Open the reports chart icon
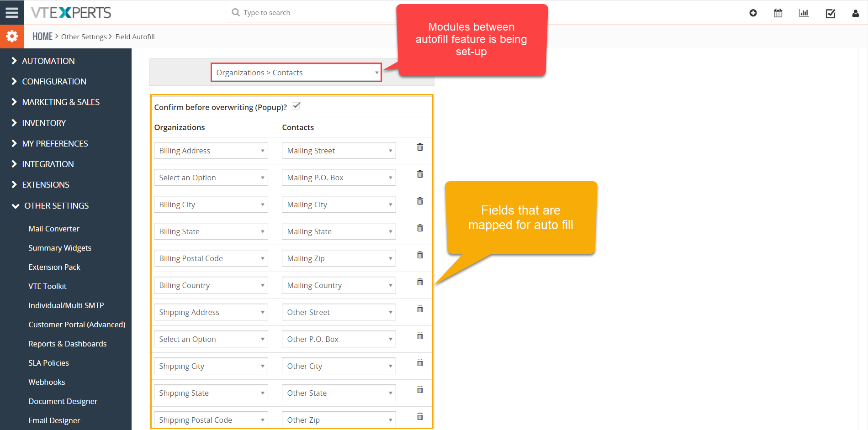Image resolution: width=868 pixels, height=430 pixels. 804,13
